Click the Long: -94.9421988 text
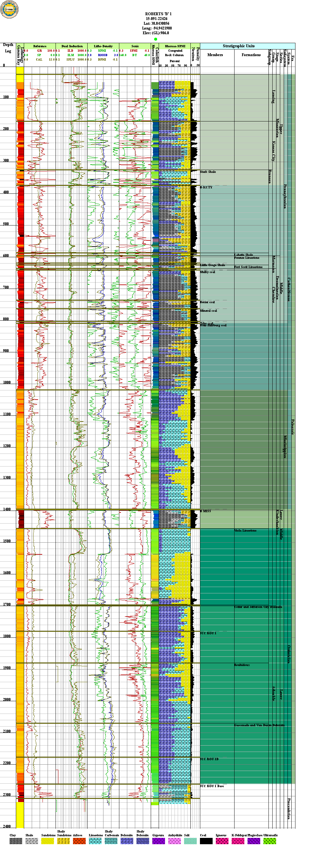Image resolution: width=311 pixels, height=868 pixels. point(156,28)
